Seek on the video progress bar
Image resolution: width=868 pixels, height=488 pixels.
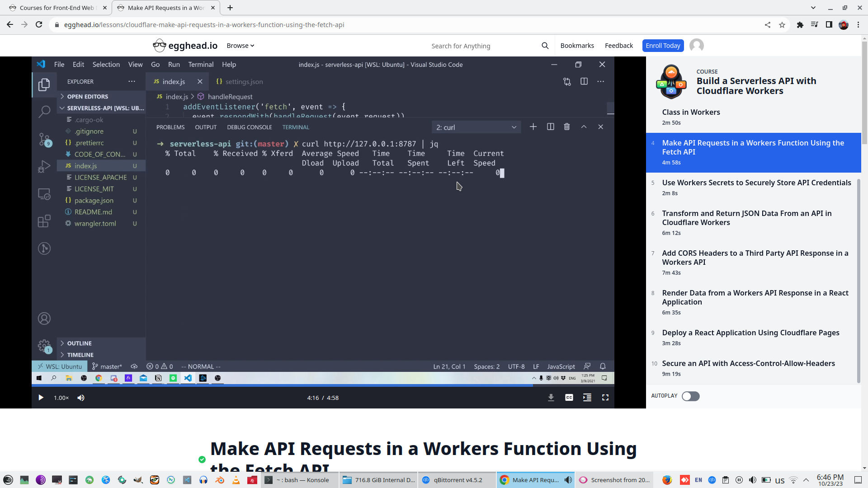click(x=316, y=385)
